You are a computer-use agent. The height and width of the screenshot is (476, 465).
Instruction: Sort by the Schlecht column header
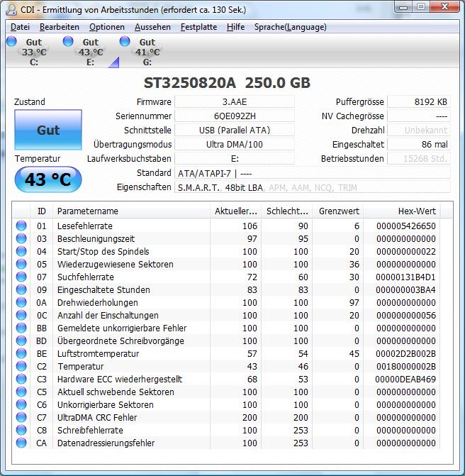click(x=287, y=211)
